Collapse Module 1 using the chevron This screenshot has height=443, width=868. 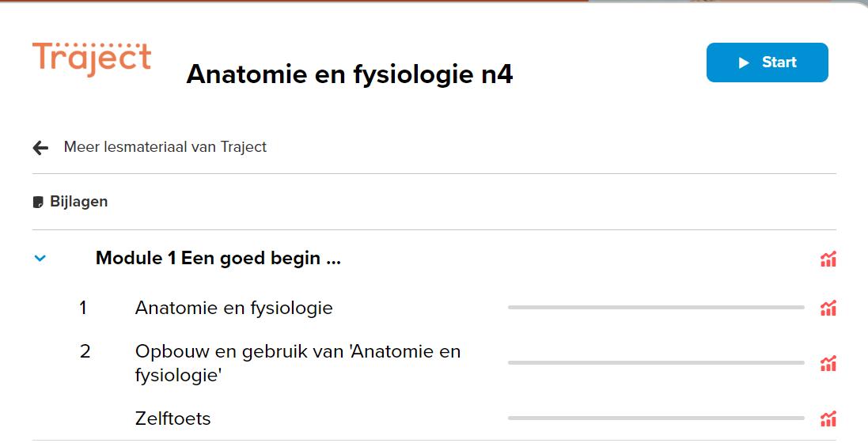click(40, 259)
